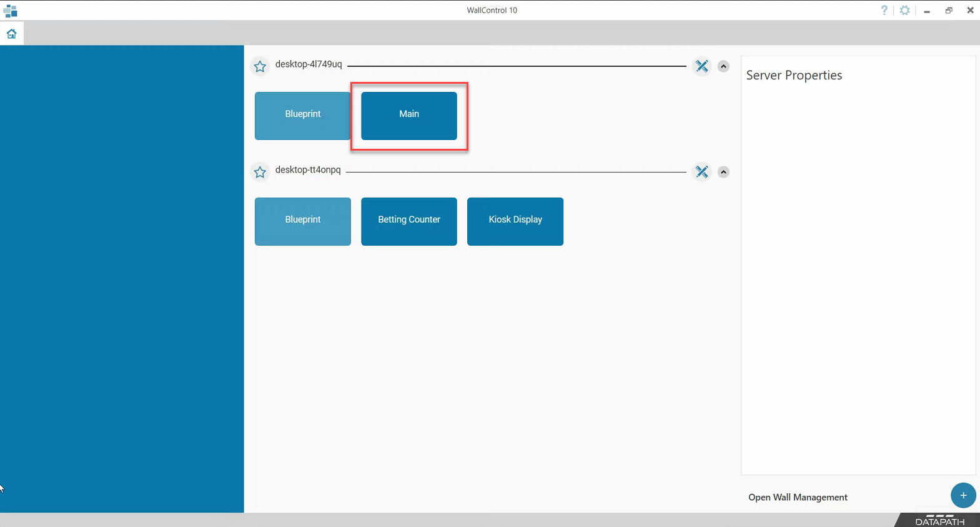Image resolution: width=980 pixels, height=527 pixels.
Task: Open Blueprint wall under desktop-tt4onpq
Action: (302, 221)
